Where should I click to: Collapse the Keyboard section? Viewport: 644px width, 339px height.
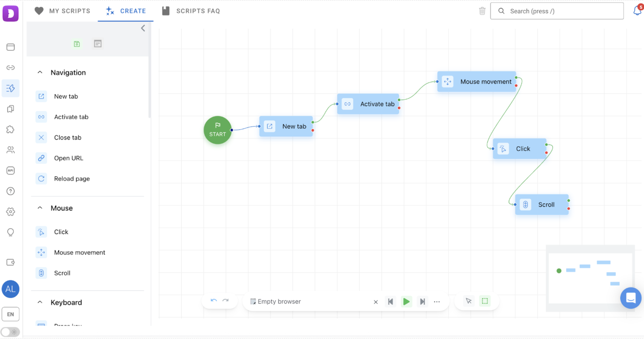(40, 302)
